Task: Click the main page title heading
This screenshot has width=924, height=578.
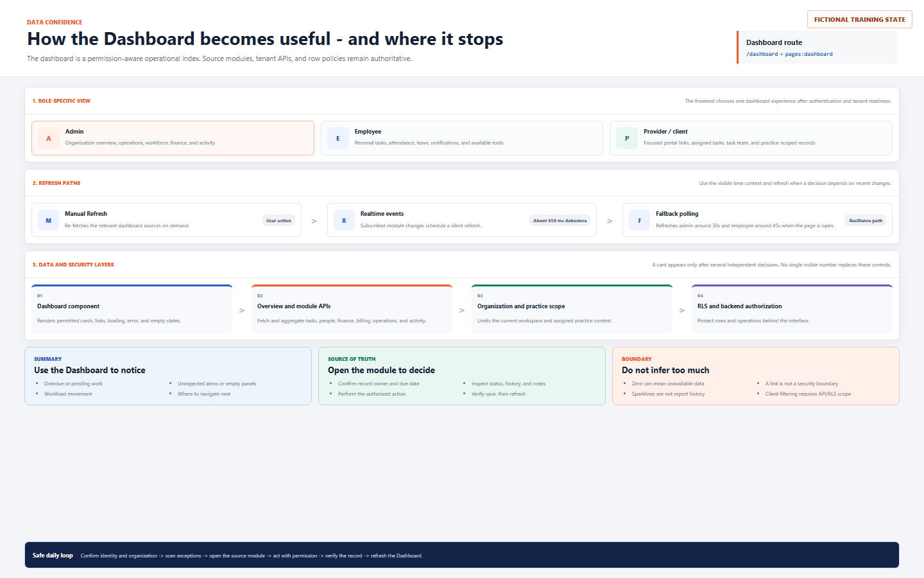Action: (265, 39)
